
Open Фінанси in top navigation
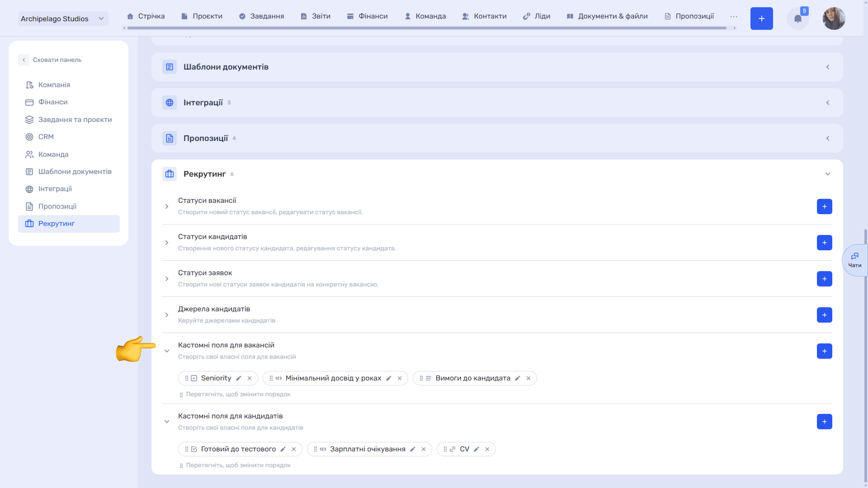pyautogui.click(x=367, y=16)
